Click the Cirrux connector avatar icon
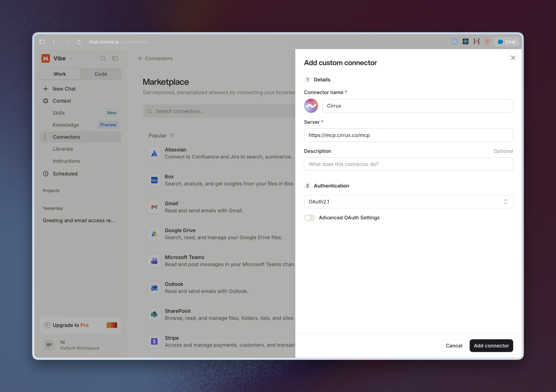556x392 pixels. click(x=311, y=106)
